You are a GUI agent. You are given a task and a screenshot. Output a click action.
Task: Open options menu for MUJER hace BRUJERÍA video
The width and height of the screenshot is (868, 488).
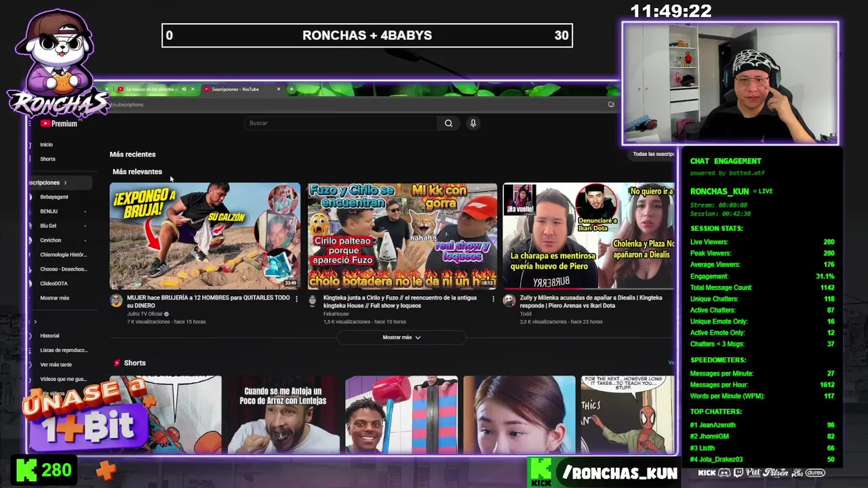coord(296,298)
